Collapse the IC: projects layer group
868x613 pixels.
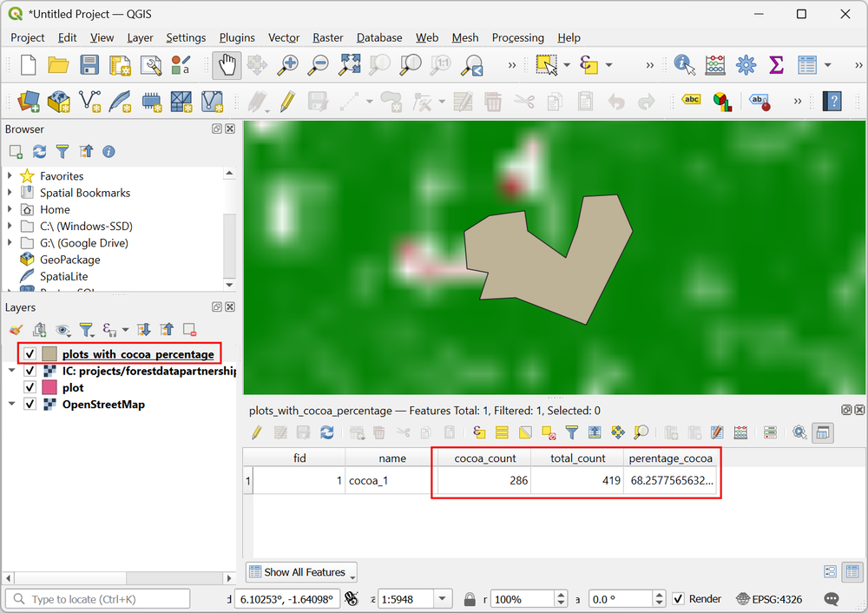pos(11,371)
